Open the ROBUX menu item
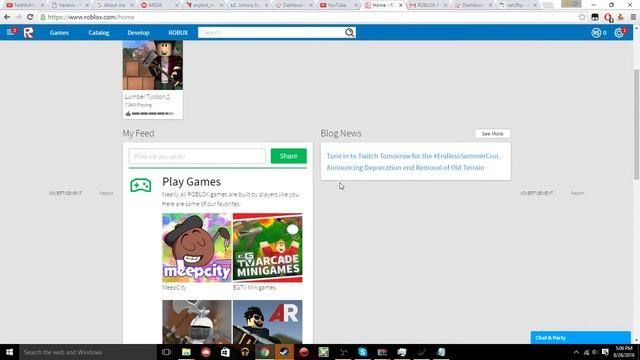640x360 pixels. click(178, 33)
